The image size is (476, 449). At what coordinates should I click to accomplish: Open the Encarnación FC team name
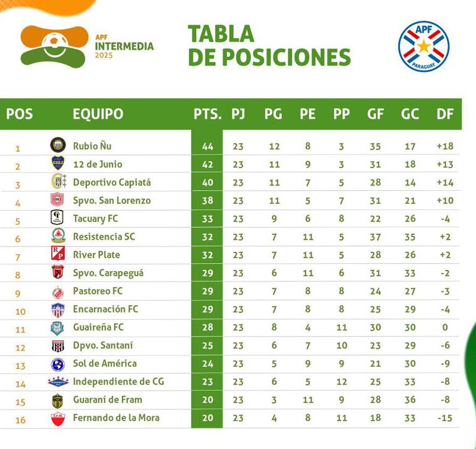106,309
